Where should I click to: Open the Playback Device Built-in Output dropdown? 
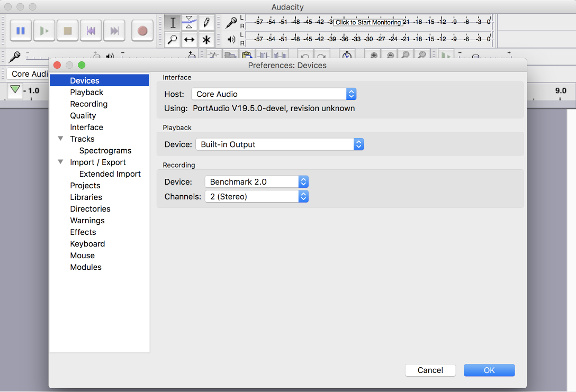[280, 144]
